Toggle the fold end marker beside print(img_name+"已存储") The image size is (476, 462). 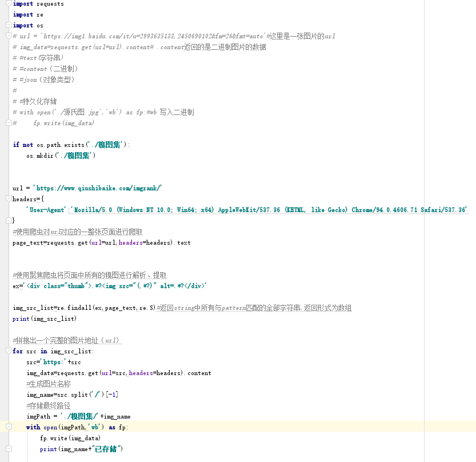tap(9, 448)
